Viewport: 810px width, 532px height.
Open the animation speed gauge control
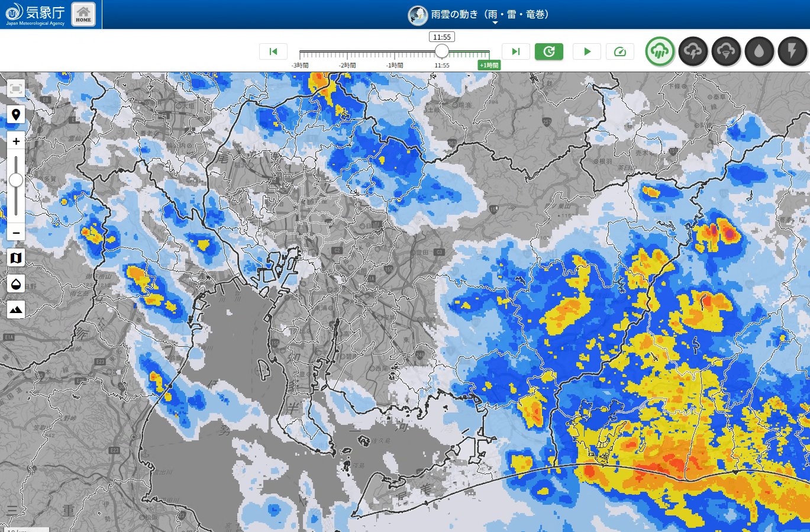tap(620, 51)
